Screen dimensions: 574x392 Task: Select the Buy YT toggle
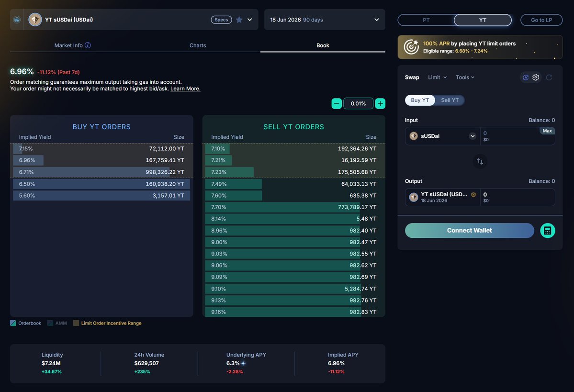420,101
